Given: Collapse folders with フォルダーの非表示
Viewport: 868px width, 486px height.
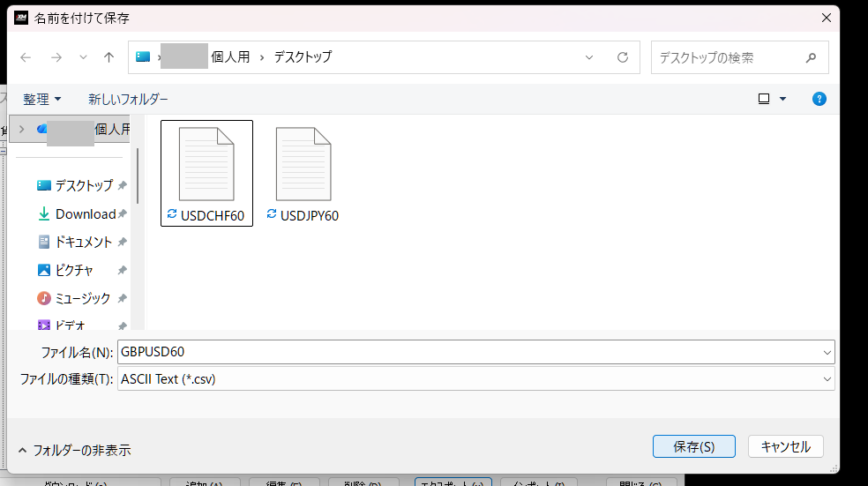Looking at the screenshot, I should point(74,450).
